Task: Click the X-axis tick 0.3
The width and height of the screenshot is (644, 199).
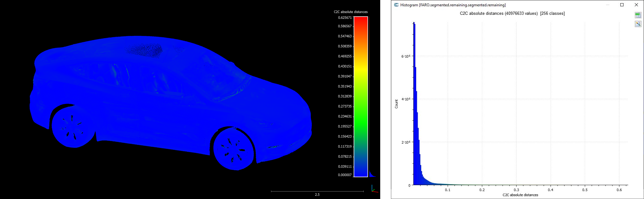Action: pos(516,190)
